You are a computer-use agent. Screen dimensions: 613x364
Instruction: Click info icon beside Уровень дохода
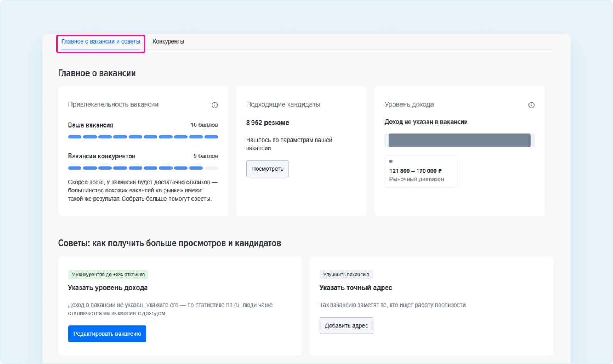tap(531, 105)
